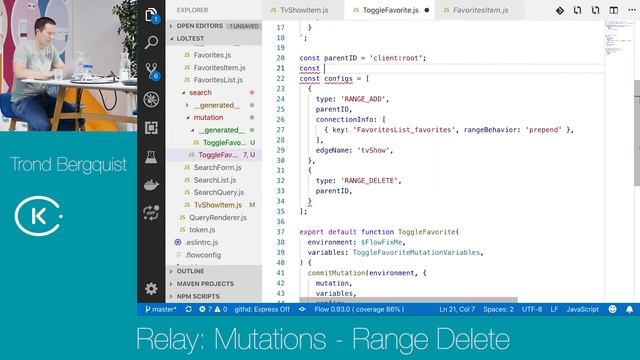
Task: Click Flow 0.93.0 coverage status item
Action: (359, 309)
